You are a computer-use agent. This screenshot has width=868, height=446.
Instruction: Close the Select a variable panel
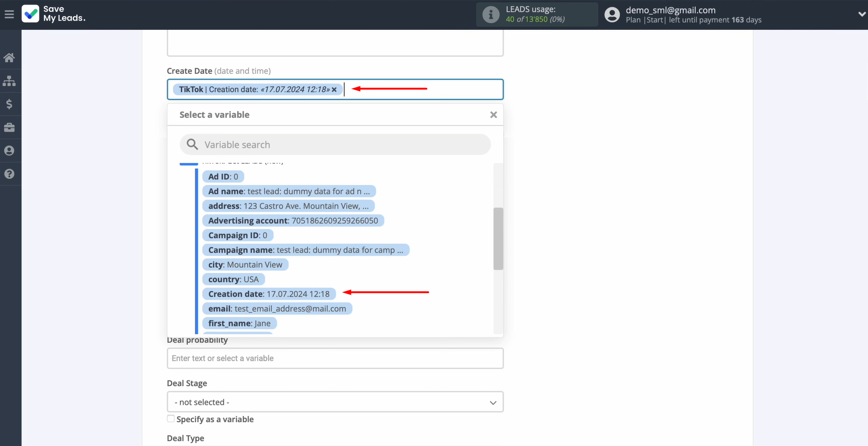click(x=493, y=115)
